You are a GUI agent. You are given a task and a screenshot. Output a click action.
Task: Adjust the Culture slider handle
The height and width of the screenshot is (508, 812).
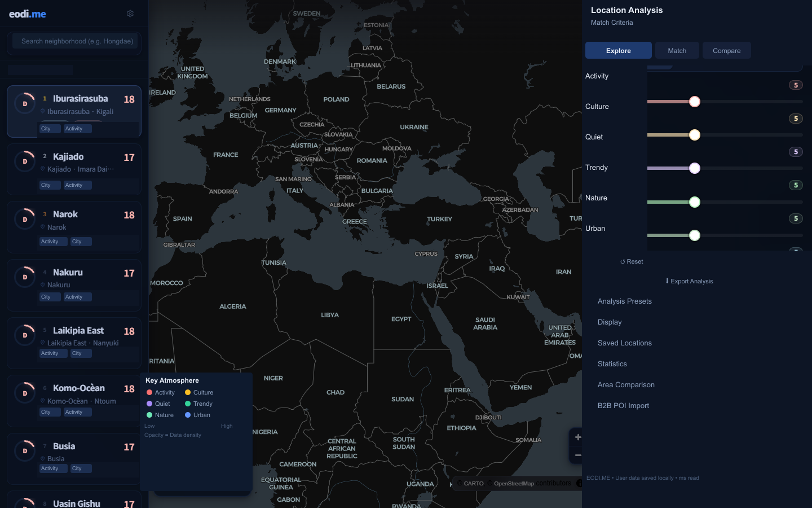coord(695,135)
